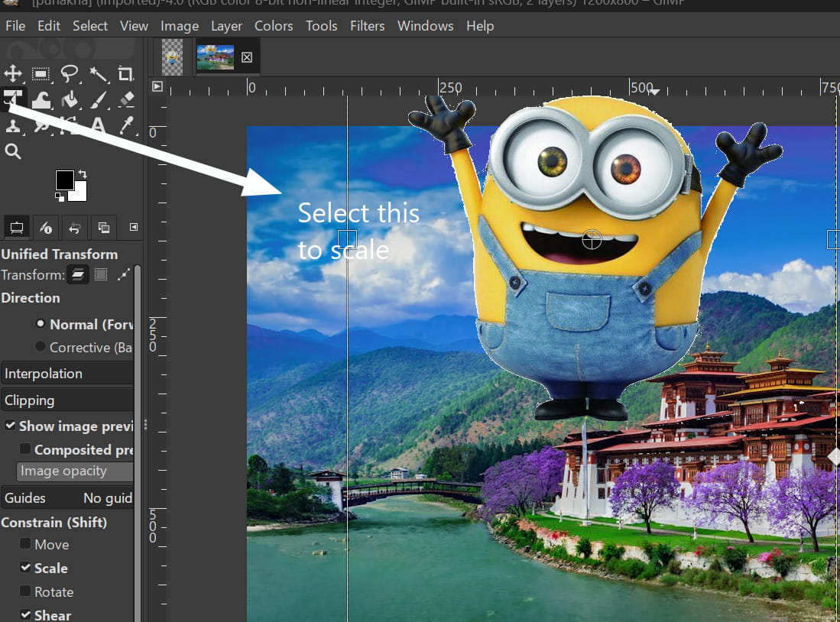Switch to the landscape image thumbnail tab
Viewport: 840px width, 622px height.
click(216, 57)
